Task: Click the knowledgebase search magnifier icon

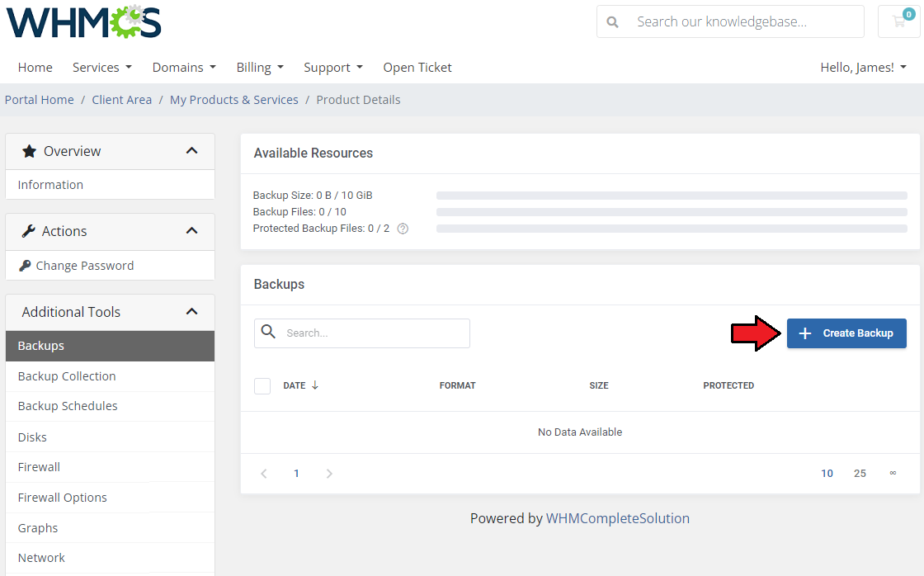Action: (612, 22)
